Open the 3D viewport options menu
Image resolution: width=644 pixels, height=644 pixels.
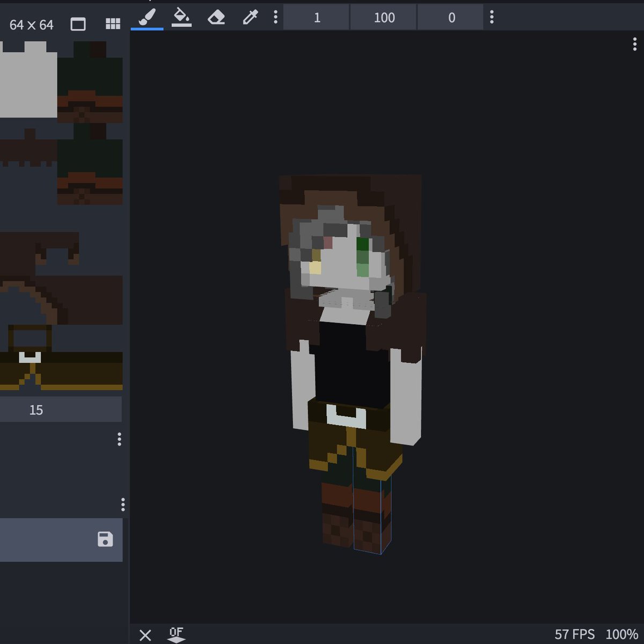(x=635, y=45)
